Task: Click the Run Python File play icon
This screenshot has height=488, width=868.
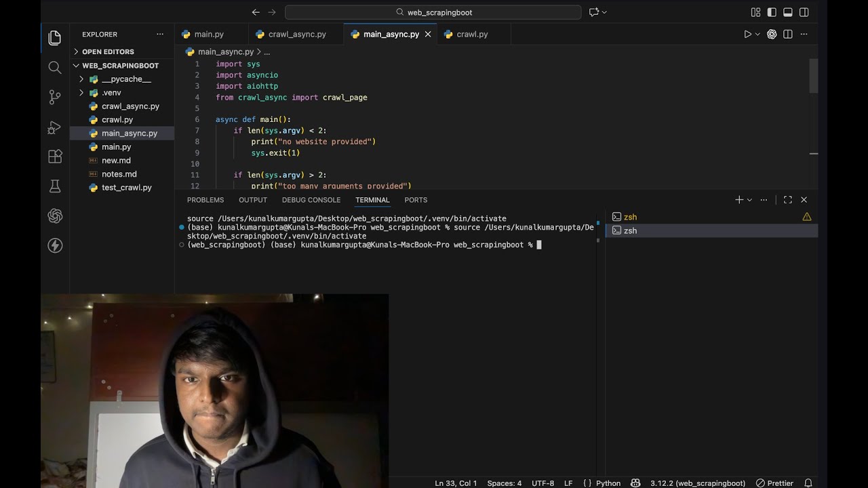Action: point(747,34)
